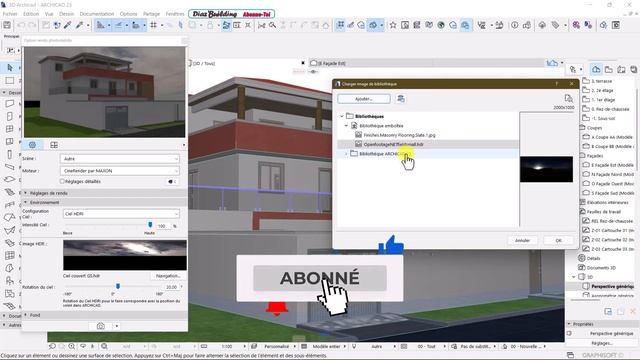Click the green globe icon in toolbar

pos(441,25)
